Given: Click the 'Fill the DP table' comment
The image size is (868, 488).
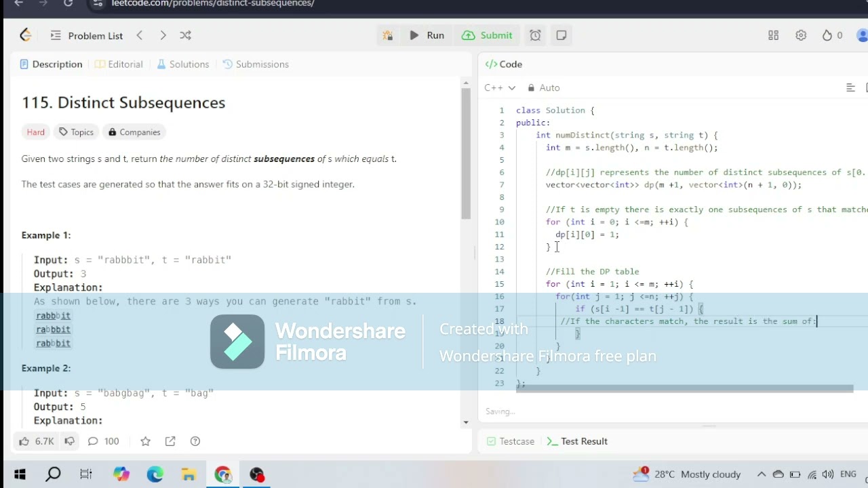Looking at the screenshot, I should 593,272.
